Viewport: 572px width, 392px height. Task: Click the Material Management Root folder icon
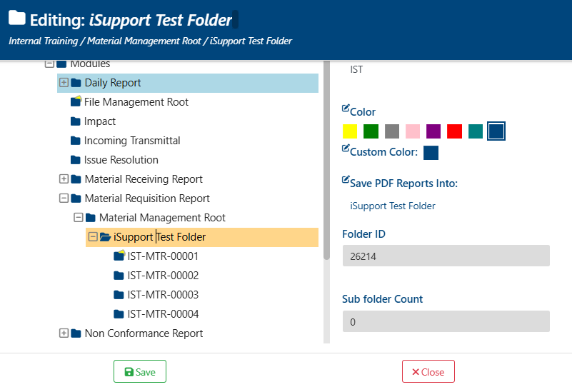point(91,218)
